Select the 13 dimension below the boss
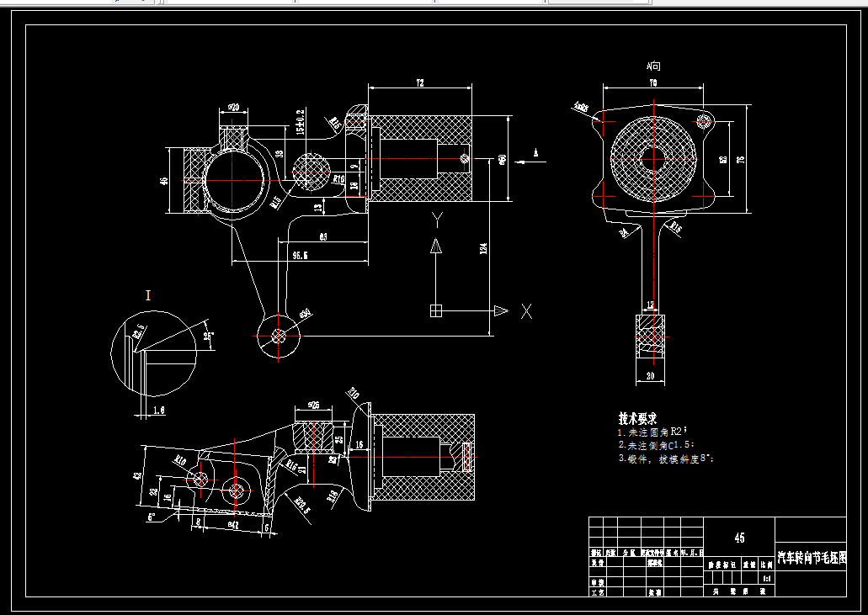The height and width of the screenshot is (615, 868). coord(317,207)
